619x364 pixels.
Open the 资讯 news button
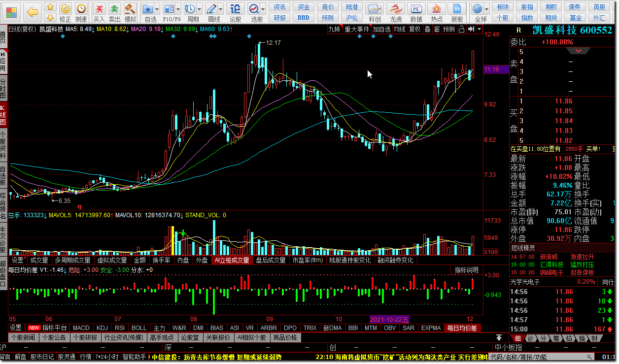(279, 7)
